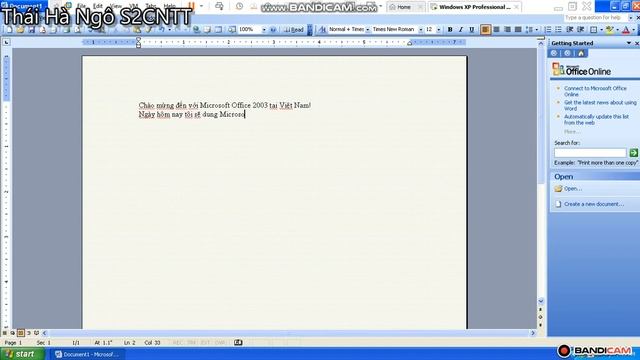Switch to Print Layout View icon
This screenshot has height=360, width=640.
click(x=21, y=333)
